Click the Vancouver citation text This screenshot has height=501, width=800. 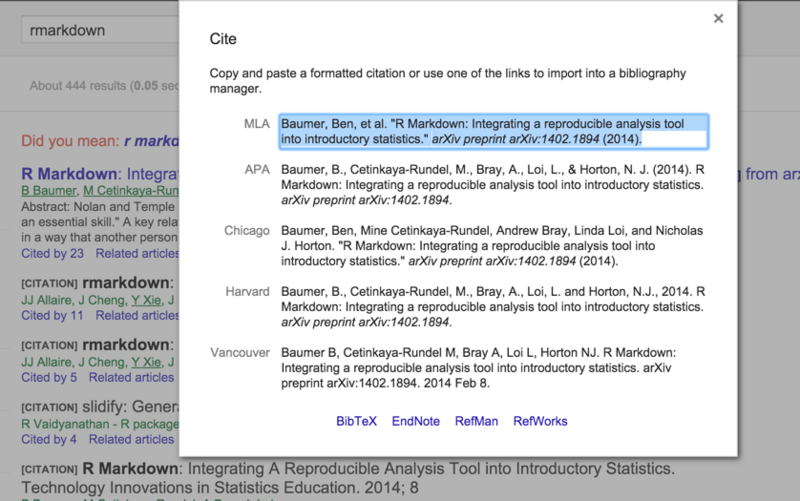(x=479, y=368)
